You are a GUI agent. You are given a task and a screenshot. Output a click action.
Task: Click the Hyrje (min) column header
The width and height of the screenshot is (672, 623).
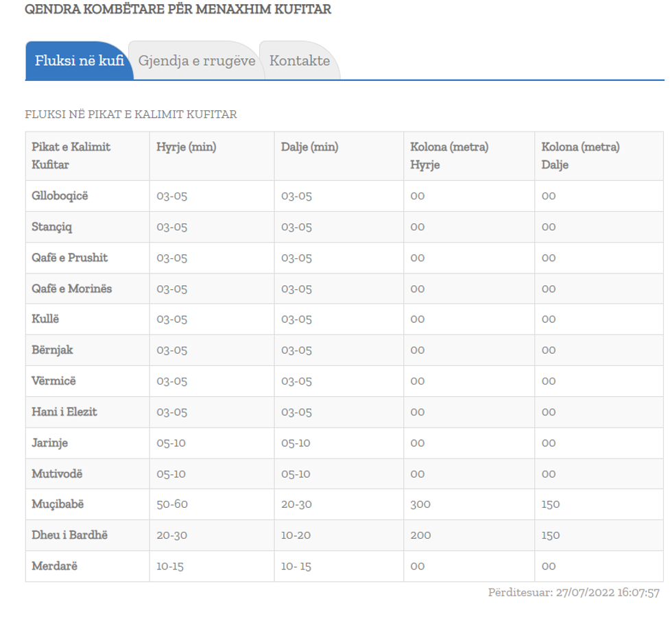(186, 147)
